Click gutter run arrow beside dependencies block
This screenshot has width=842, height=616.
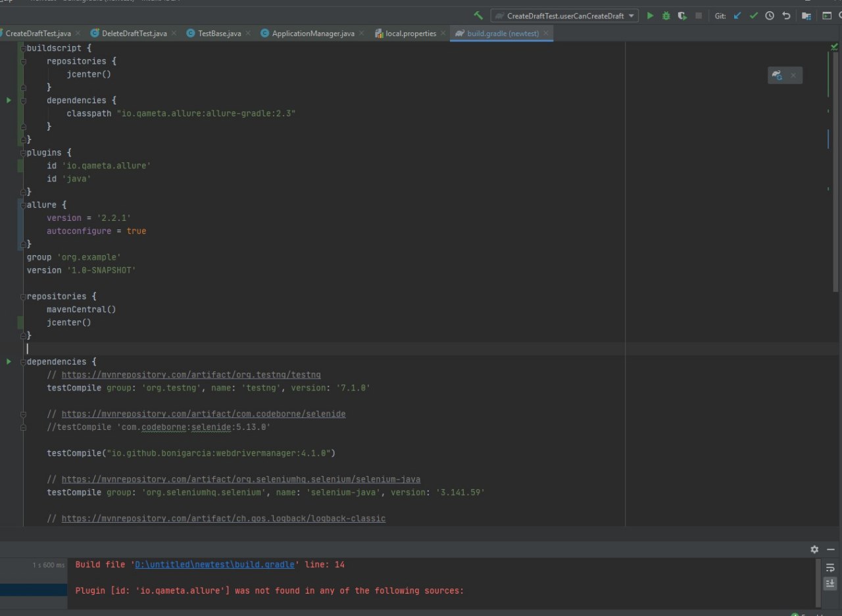pos(9,362)
